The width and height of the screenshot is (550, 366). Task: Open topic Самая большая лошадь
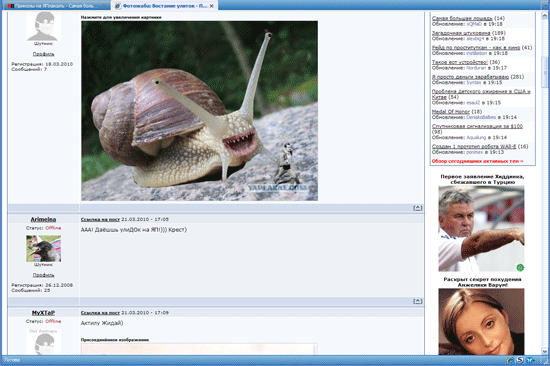(462, 18)
